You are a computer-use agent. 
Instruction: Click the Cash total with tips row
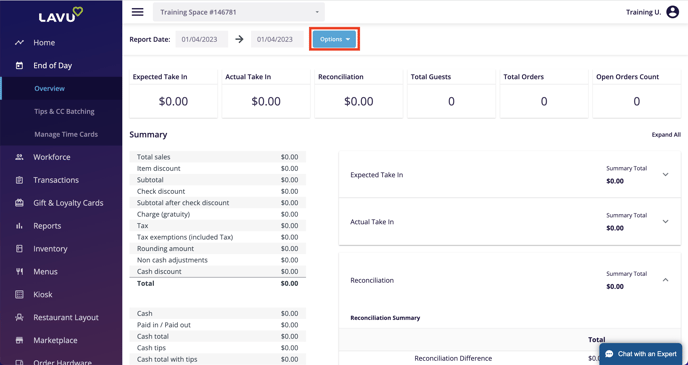(x=218, y=359)
